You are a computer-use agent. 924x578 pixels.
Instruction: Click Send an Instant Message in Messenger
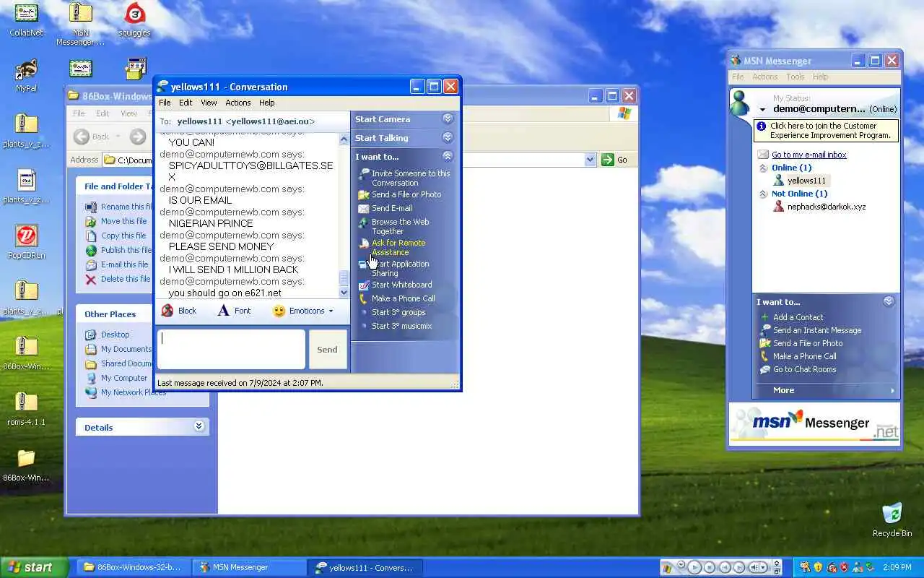811,330
